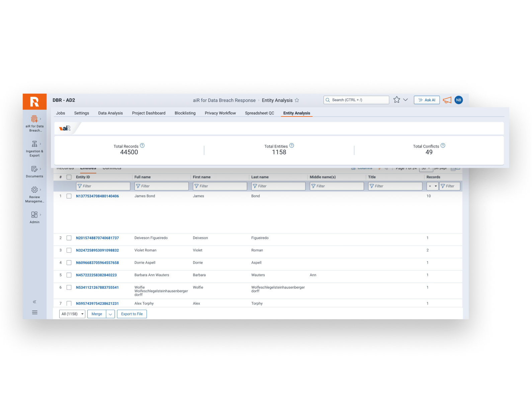Click the Middle name(s) filter field
Viewport: 532px width, 413px height.
[x=337, y=186]
